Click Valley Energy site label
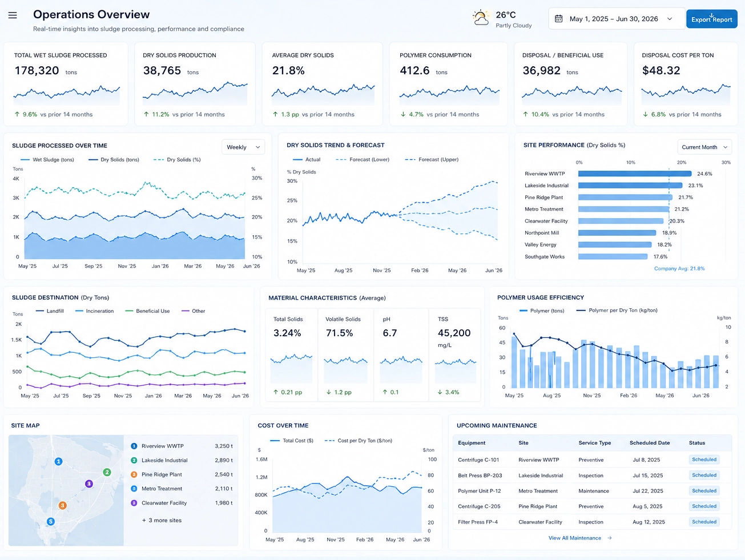The height and width of the screenshot is (560, 745). pyautogui.click(x=541, y=245)
